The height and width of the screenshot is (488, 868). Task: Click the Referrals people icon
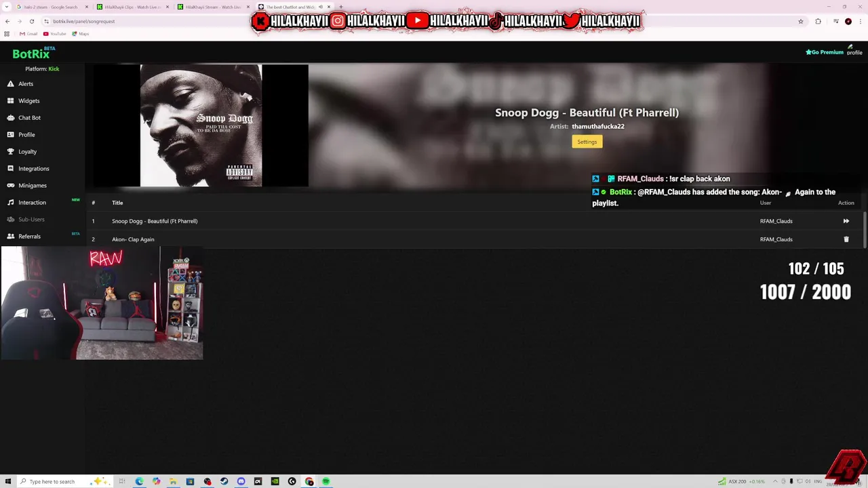tap(11, 237)
